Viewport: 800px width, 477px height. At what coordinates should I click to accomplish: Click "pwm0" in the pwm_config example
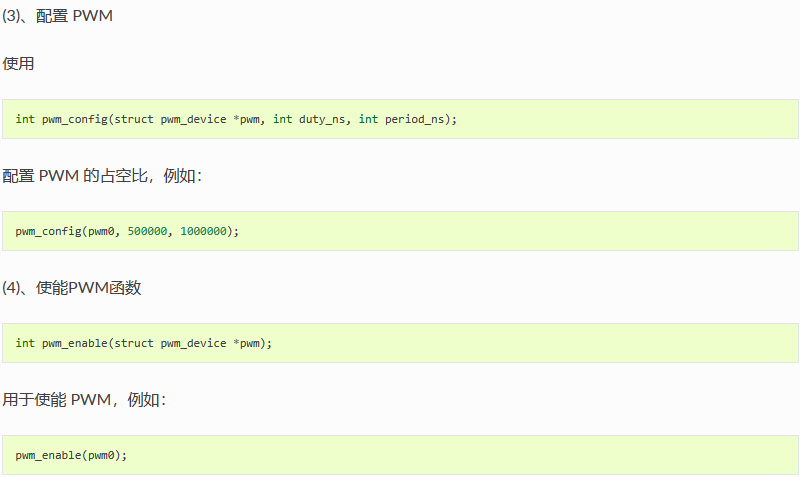pyautogui.click(x=101, y=231)
